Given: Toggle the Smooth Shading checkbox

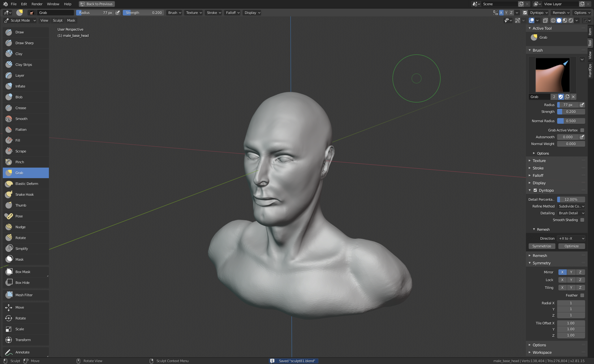Looking at the screenshot, I should [582, 220].
